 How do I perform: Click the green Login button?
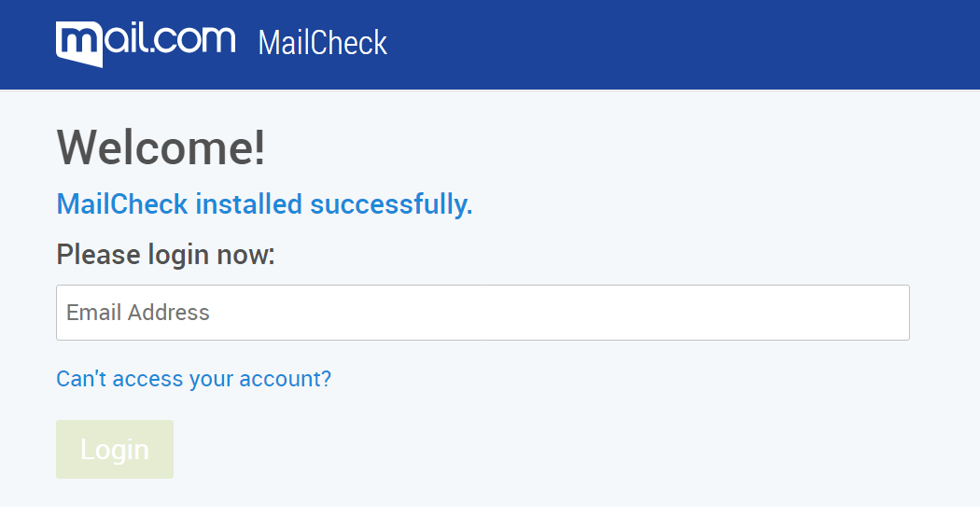(115, 450)
